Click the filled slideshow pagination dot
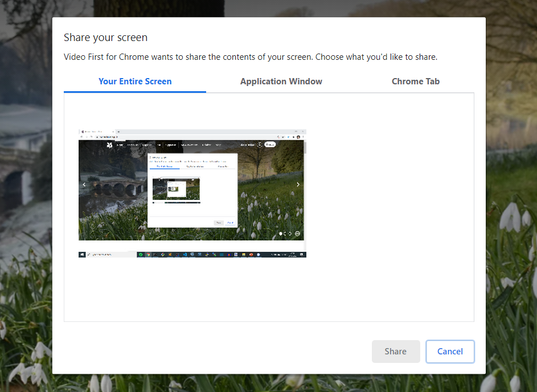Image resolution: width=537 pixels, height=392 pixels. [x=280, y=233]
